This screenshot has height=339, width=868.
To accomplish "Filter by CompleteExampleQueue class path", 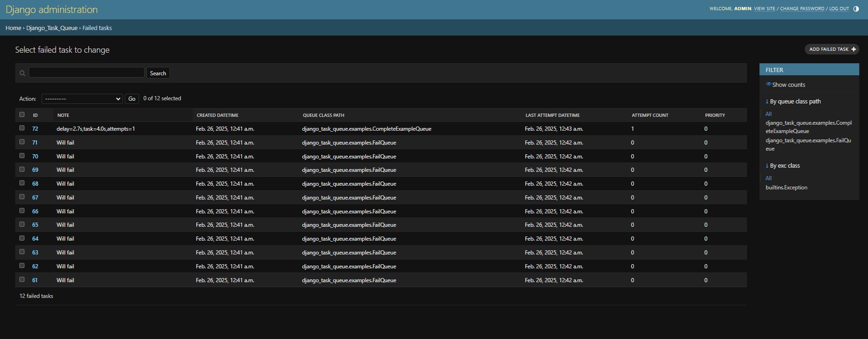I will tap(808, 127).
